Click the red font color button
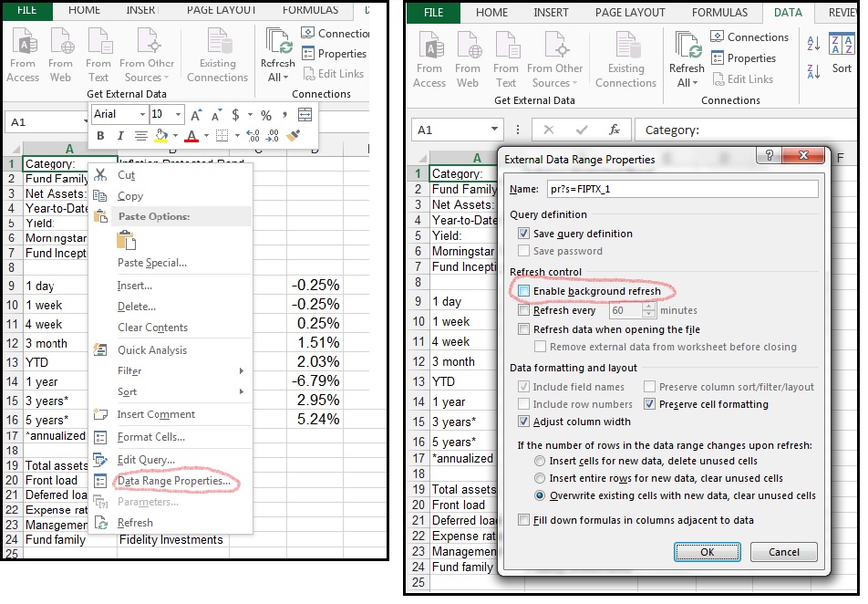The width and height of the screenshot is (868, 604). coord(191,136)
